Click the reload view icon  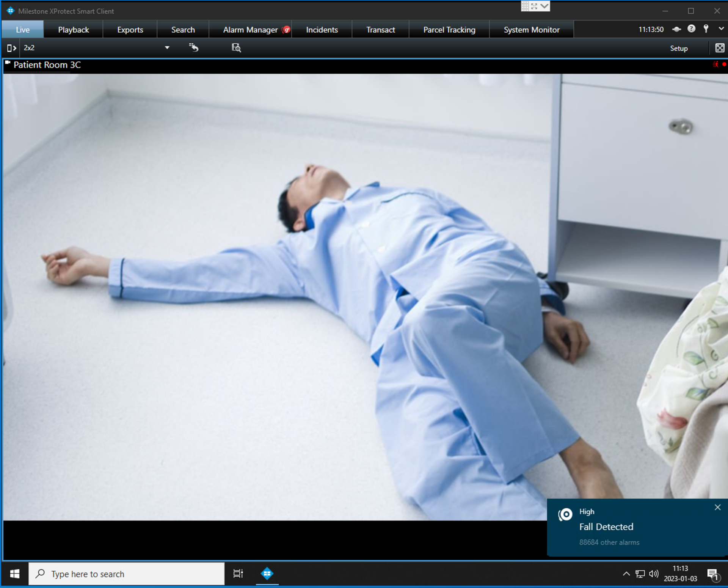[194, 47]
